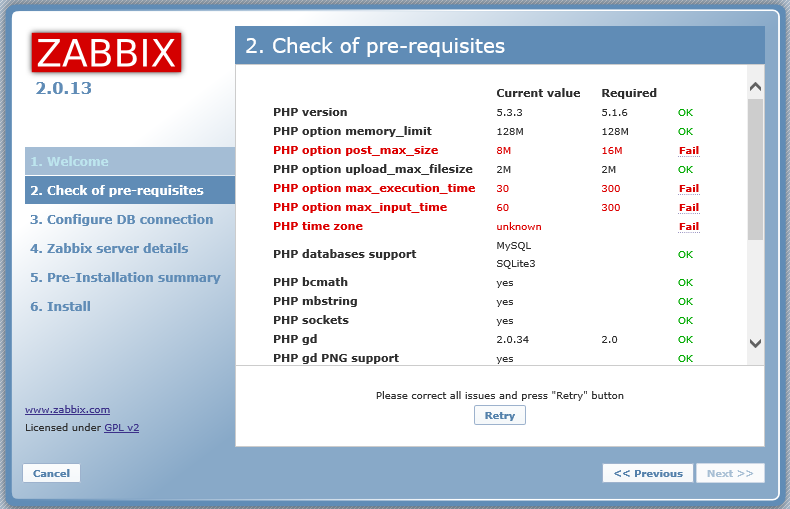This screenshot has height=509, width=790.
Task: Click the ZABBIX logo
Action: tap(106, 54)
